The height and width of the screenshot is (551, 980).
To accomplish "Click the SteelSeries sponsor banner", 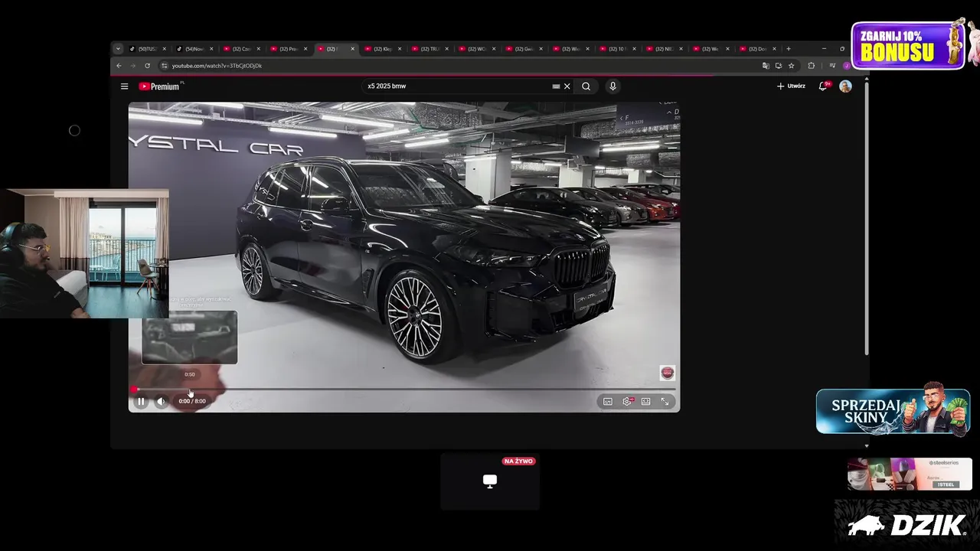I will [910, 474].
